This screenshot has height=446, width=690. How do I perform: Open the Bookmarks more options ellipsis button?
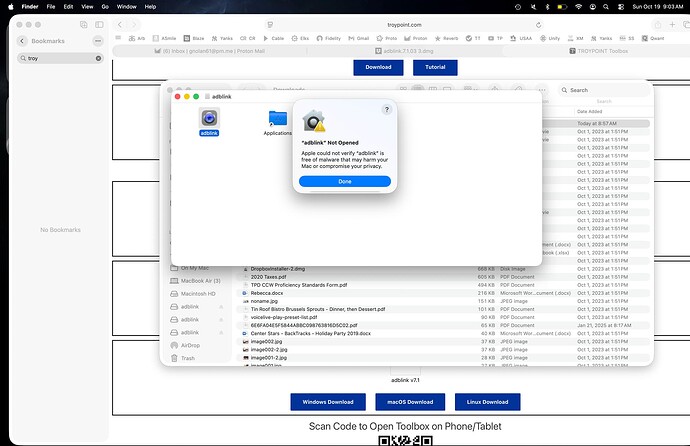[x=98, y=41]
